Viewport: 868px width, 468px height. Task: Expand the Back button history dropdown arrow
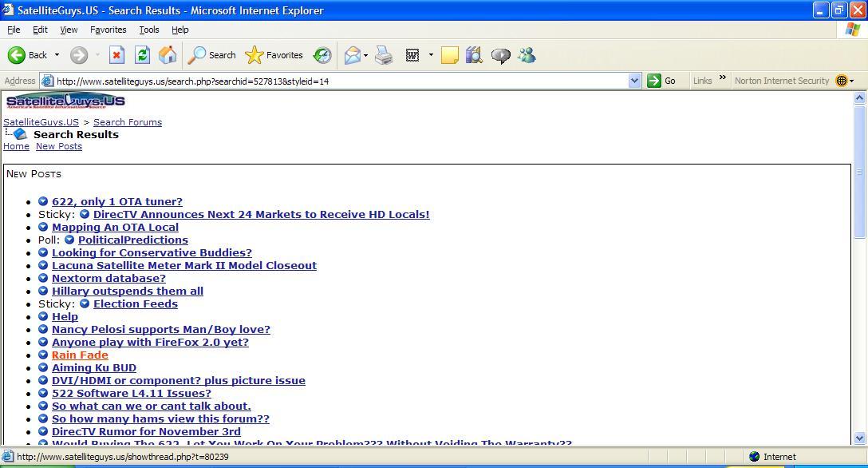point(57,55)
